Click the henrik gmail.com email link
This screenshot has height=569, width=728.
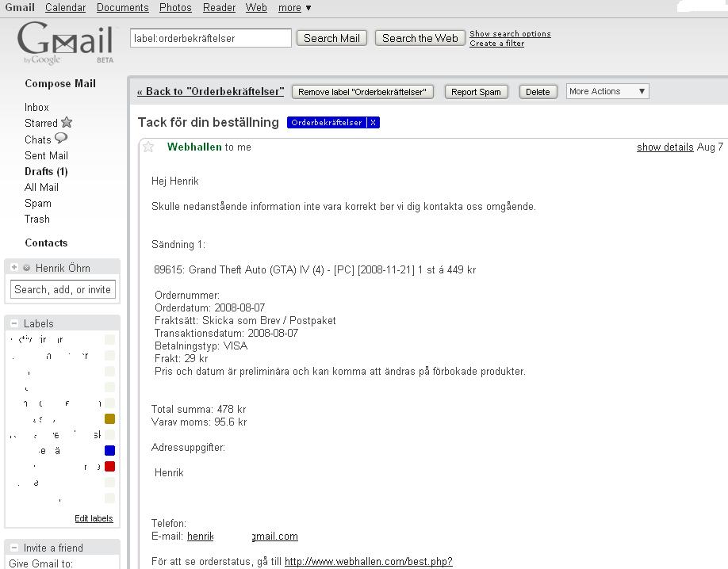[243, 536]
